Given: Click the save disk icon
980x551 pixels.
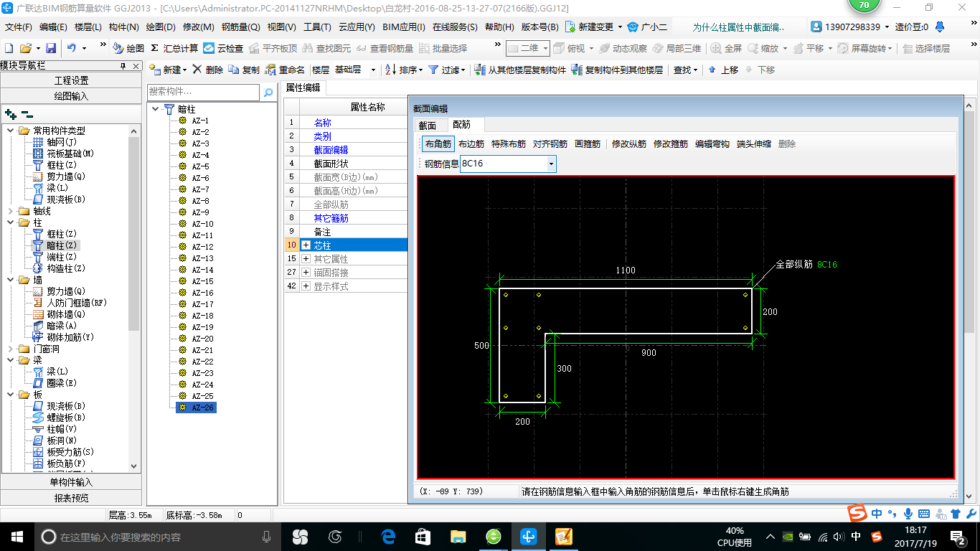Looking at the screenshot, I should click(51, 48).
